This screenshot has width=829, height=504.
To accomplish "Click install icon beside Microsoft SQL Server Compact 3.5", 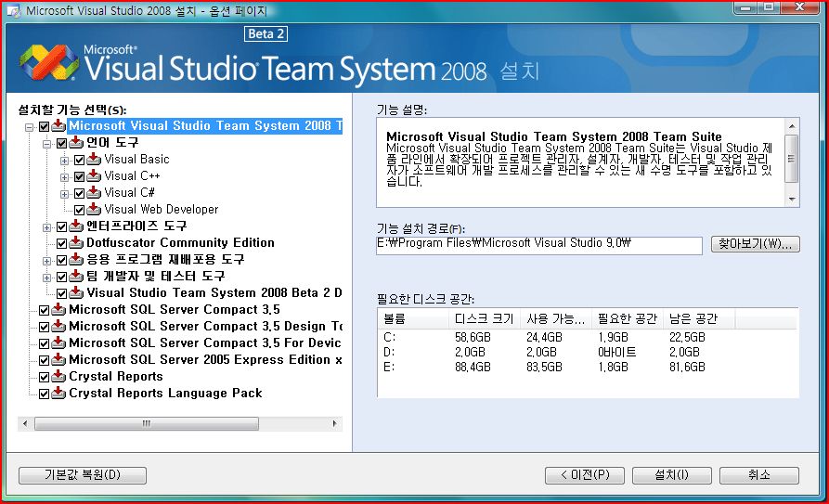I will pos(58,310).
